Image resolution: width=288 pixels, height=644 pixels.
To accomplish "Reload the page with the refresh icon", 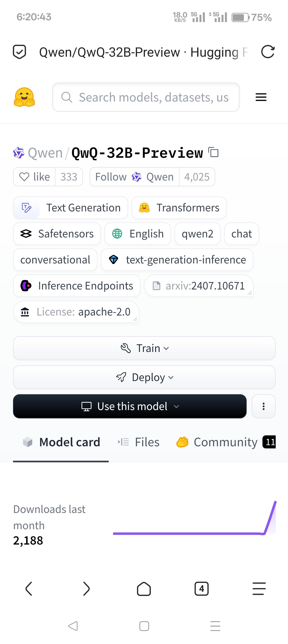I will [x=268, y=52].
